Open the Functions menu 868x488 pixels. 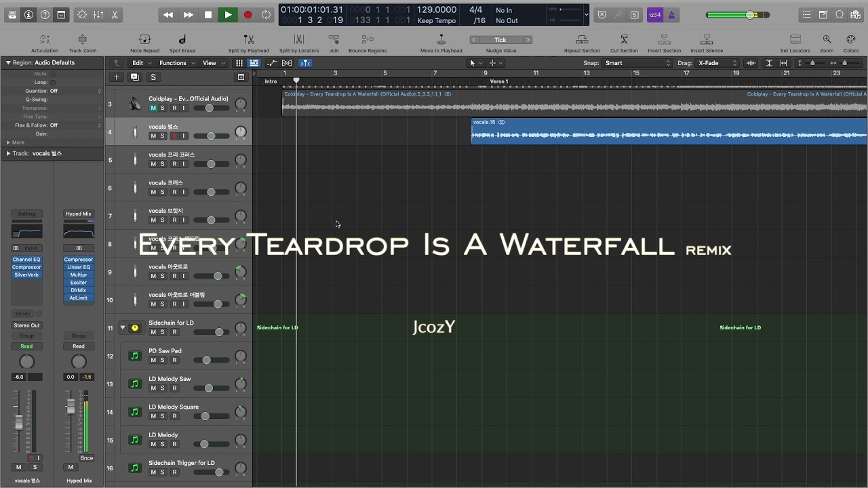tap(176, 63)
